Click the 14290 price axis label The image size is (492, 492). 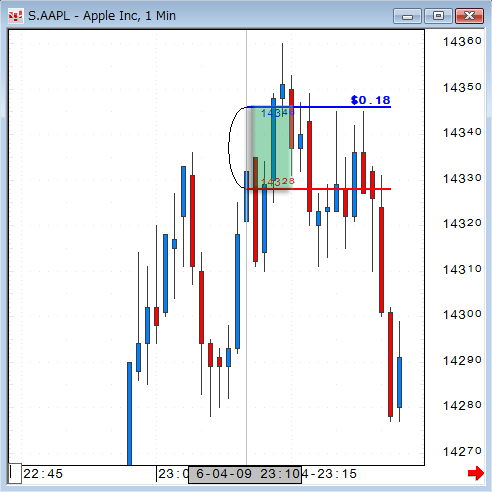click(462, 360)
